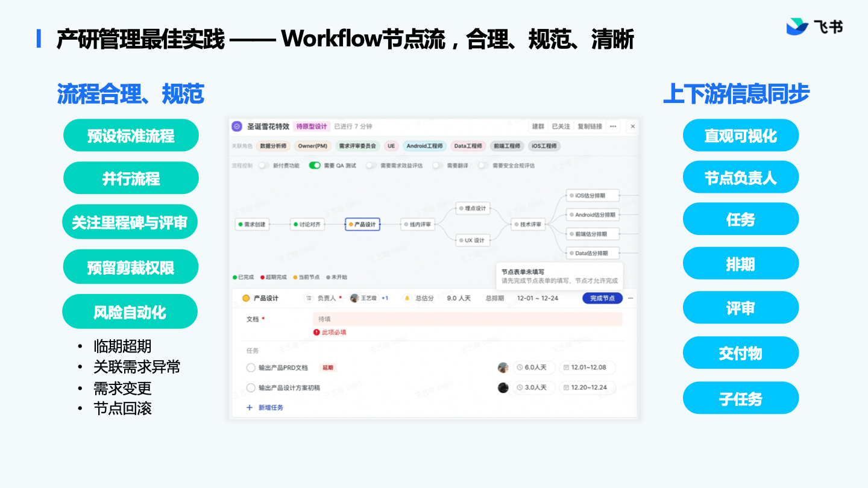Select the UE role tag
The image size is (868, 488).
pyautogui.click(x=391, y=146)
